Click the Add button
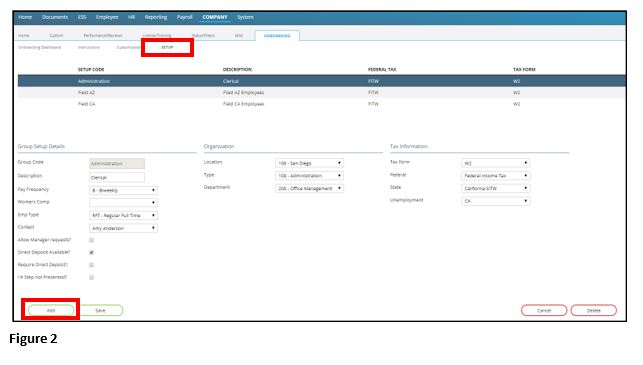The width and height of the screenshot is (643, 365). tap(51, 310)
